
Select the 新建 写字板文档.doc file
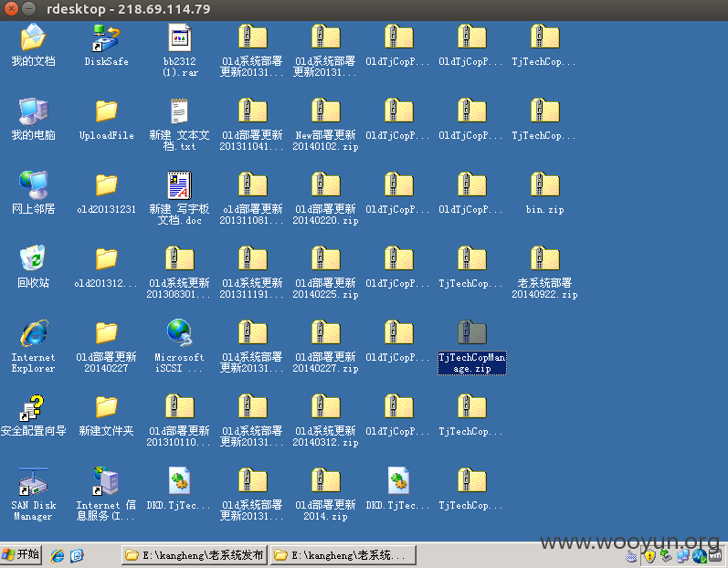tap(180, 198)
